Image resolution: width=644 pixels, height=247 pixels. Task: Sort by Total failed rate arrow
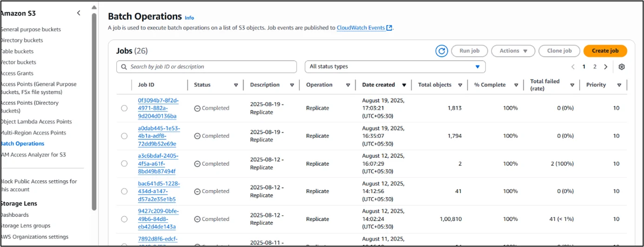point(572,85)
